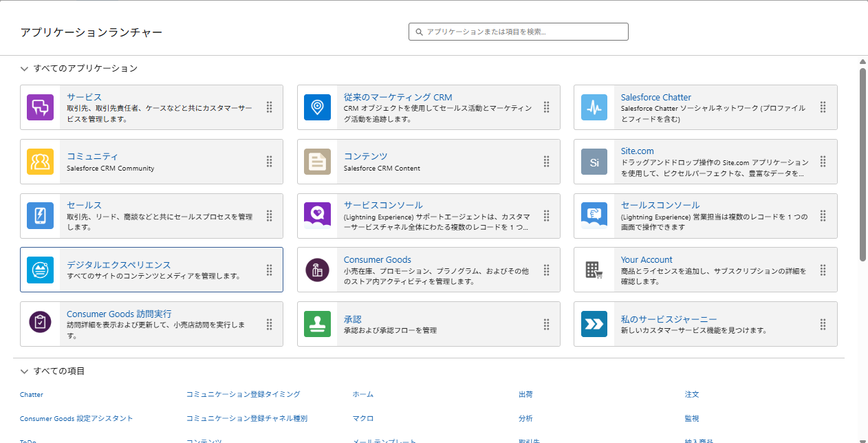Open the コミュニティ title link
Image resolution: width=868 pixels, height=443 pixels.
92,156
